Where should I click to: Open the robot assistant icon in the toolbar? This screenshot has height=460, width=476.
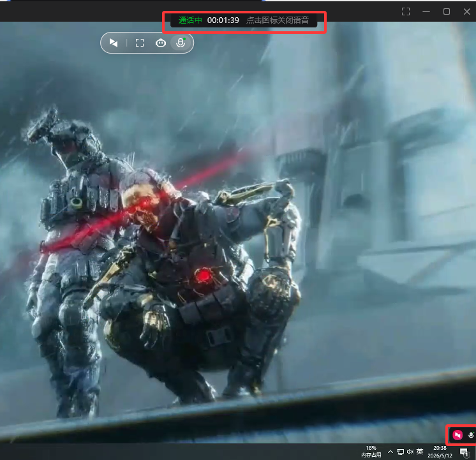click(x=161, y=43)
